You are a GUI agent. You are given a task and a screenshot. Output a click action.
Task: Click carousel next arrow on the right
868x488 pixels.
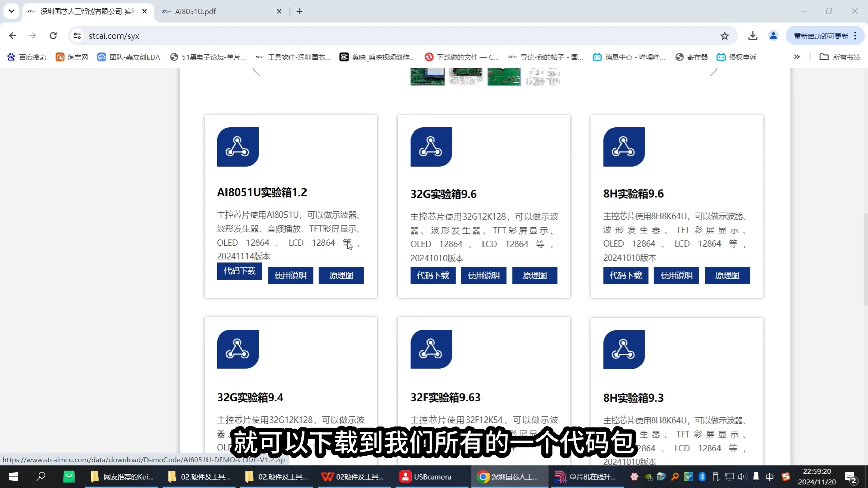[x=714, y=72]
